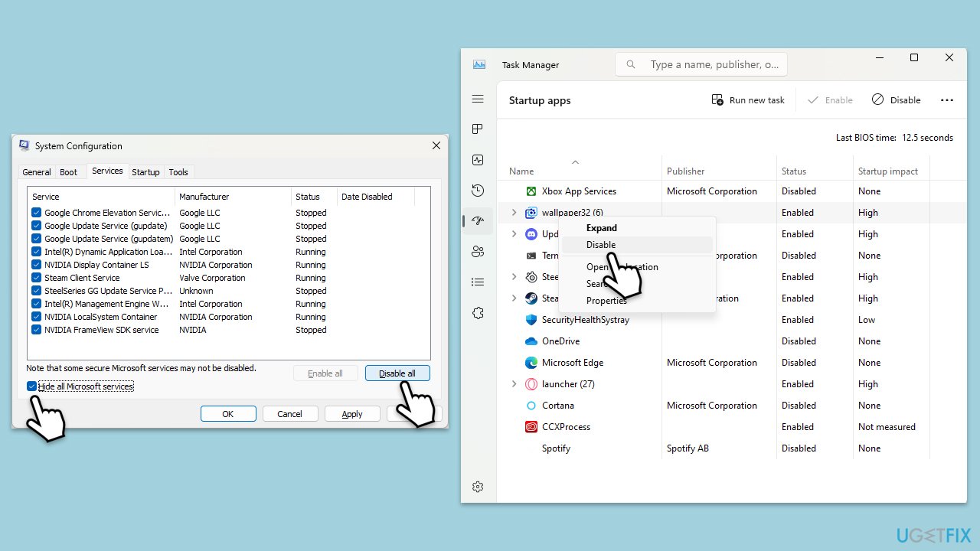Click SecurityHealthSystray shield icon
The width and height of the screenshot is (980, 551).
click(531, 320)
